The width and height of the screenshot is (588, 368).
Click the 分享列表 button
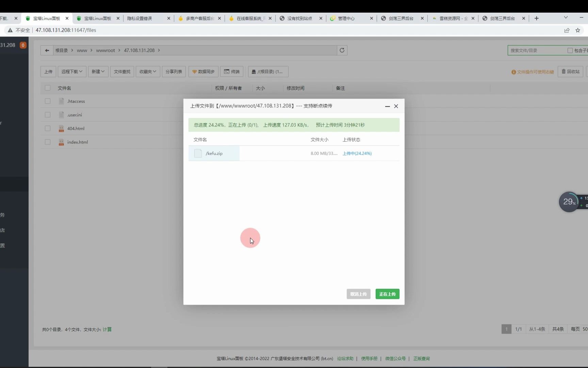point(174,72)
